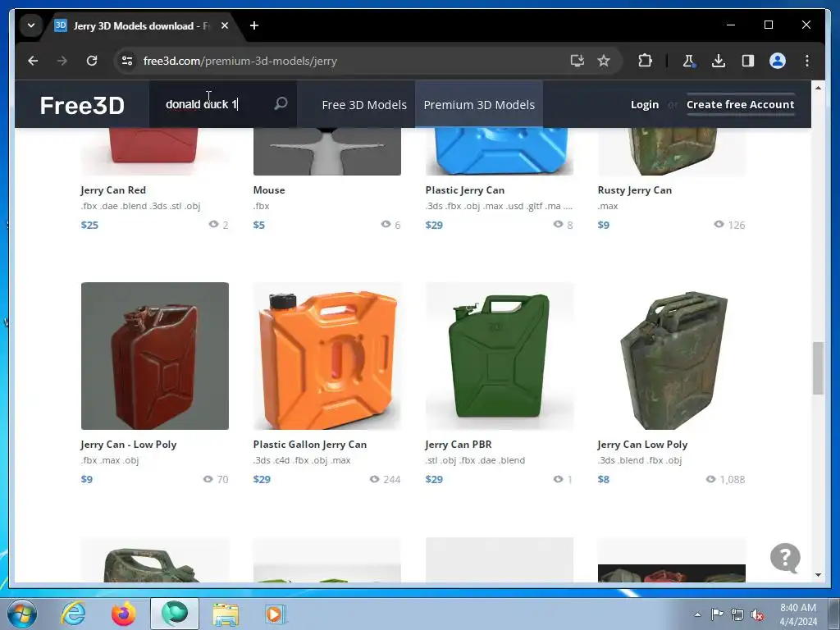The height and width of the screenshot is (630, 840).
Task: Launch Firefox from the taskbar
Action: (124, 614)
